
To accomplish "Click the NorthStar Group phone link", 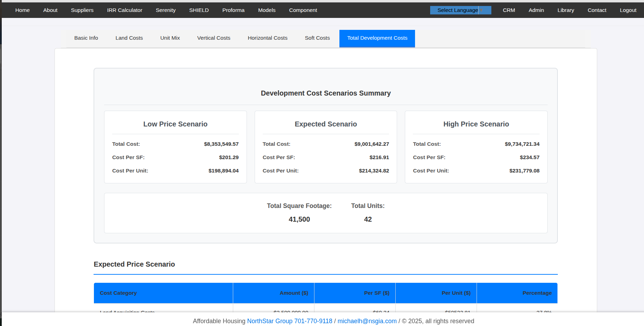I will 289,321.
